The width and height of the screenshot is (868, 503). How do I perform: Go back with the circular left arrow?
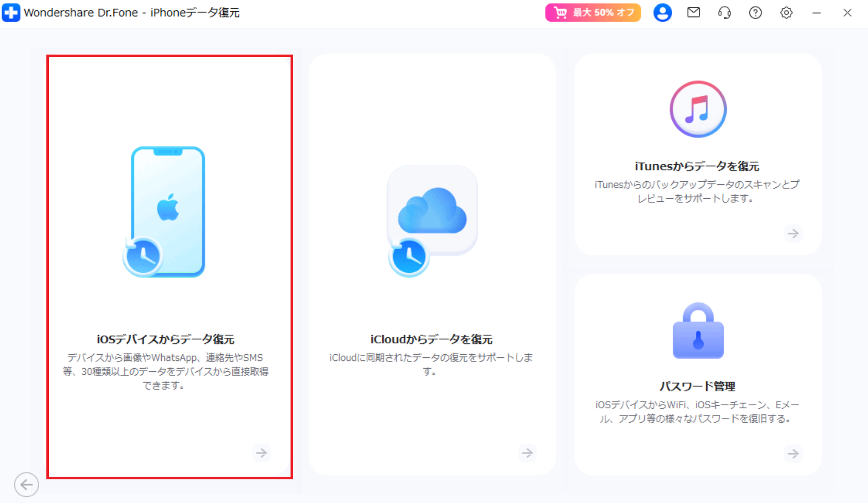26,484
